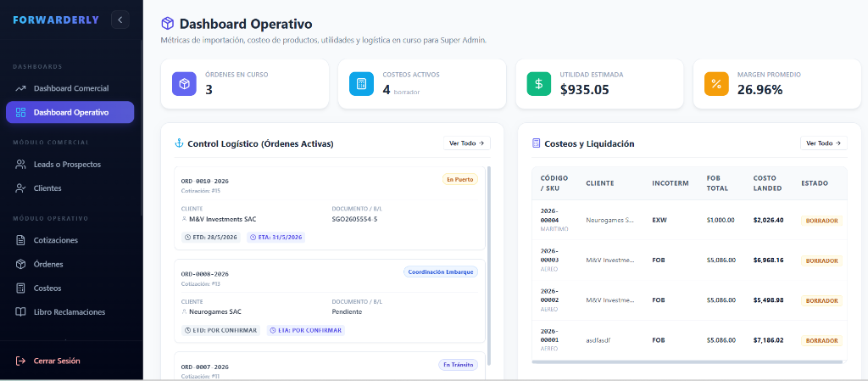Click the CÓDIGO / SKU column header

(554, 183)
